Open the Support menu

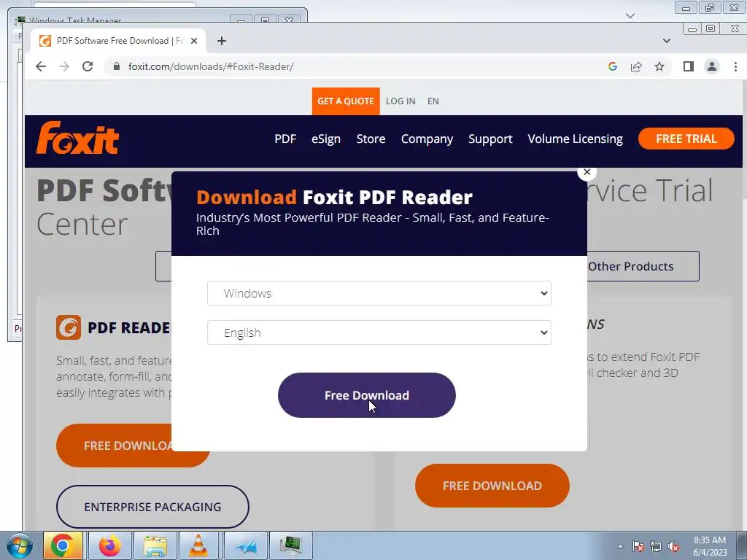point(490,139)
